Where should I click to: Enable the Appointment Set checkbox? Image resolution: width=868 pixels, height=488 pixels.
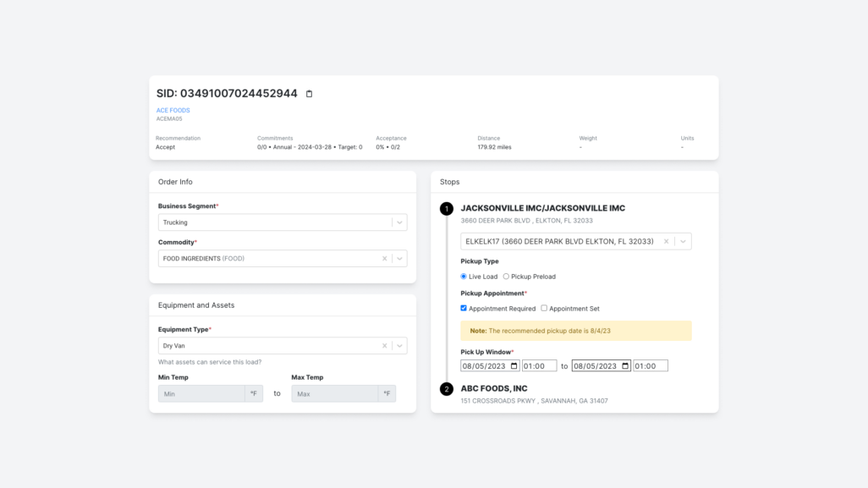[544, 309]
